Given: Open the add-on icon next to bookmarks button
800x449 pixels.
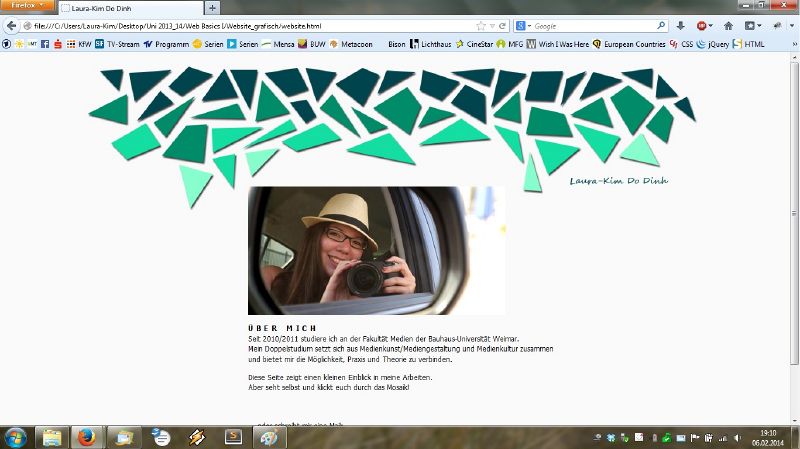Looking at the screenshot, I should click(777, 26).
